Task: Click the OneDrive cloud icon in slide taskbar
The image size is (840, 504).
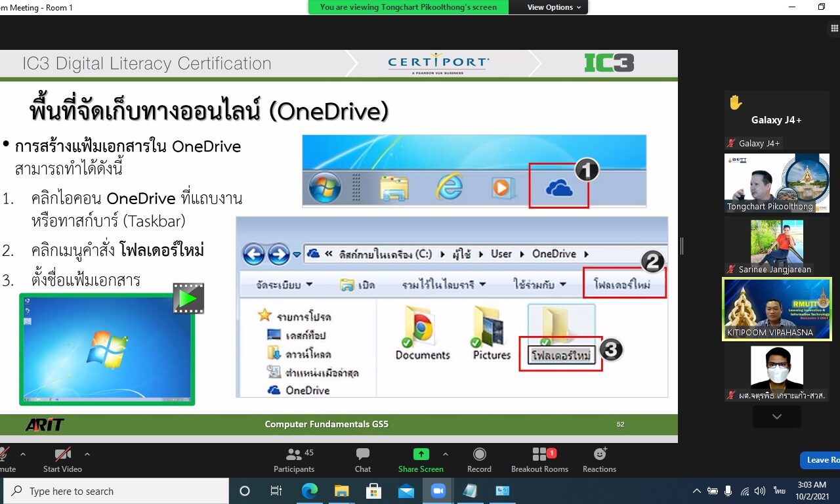Action: pos(559,188)
